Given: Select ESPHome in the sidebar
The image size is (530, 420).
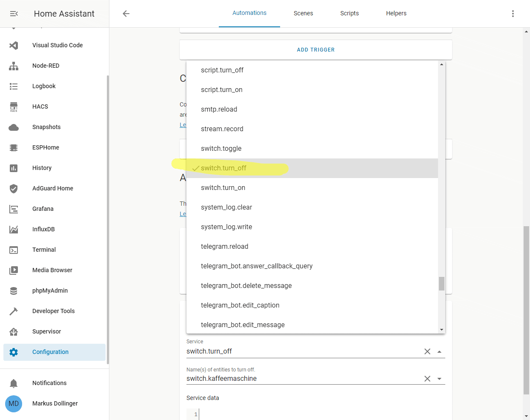Looking at the screenshot, I should [x=14, y=147].
